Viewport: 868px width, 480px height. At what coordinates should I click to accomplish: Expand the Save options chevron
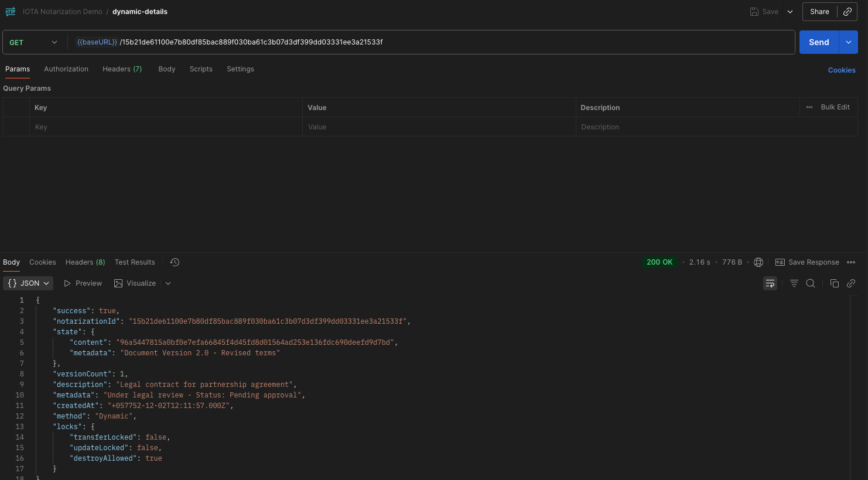[x=790, y=12]
